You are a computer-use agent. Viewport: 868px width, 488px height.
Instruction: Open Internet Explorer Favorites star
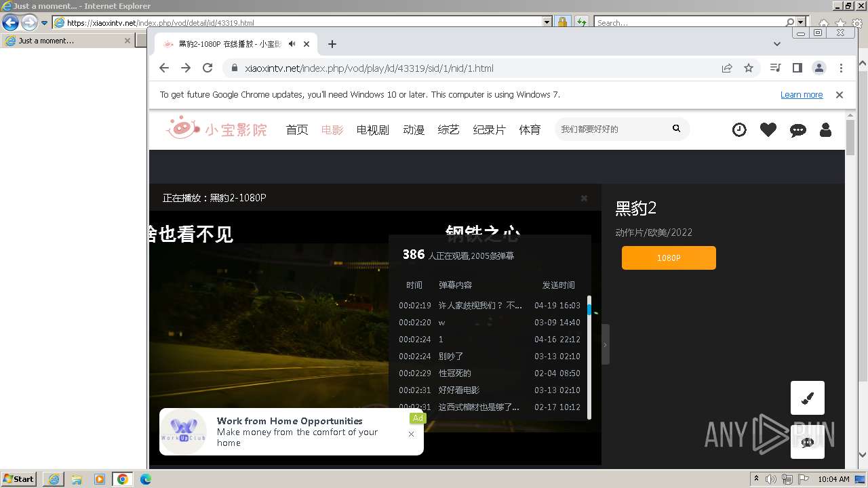(841, 23)
